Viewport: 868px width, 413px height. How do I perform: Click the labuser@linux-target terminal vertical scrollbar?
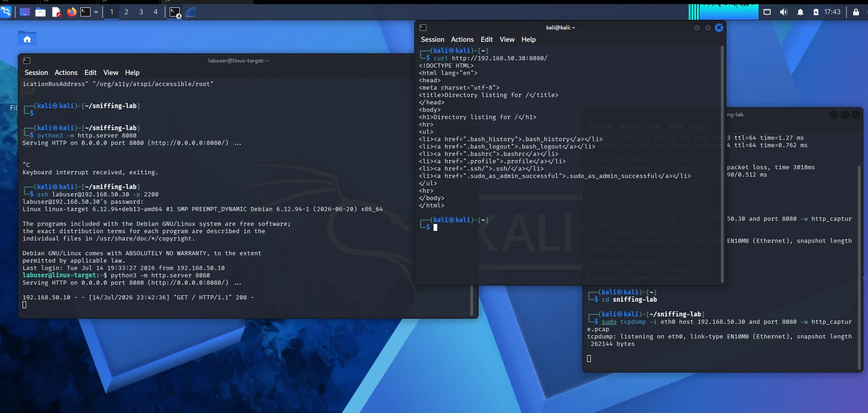[x=472, y=300]
